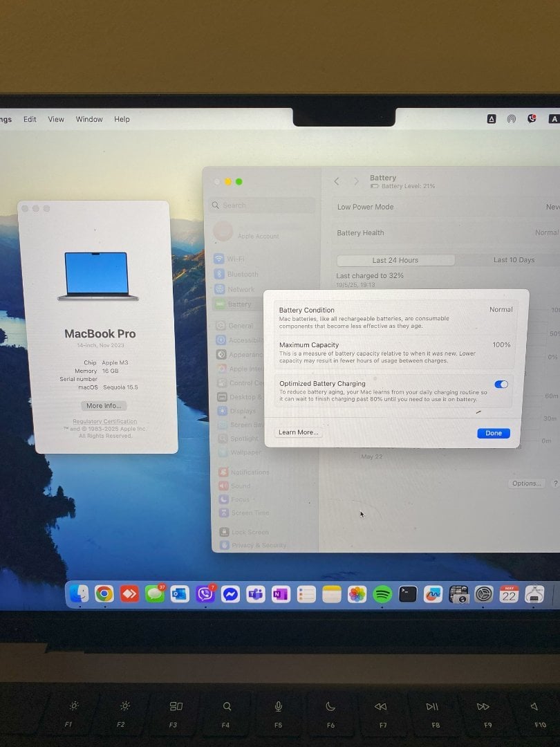The height and width of the screenshot is (747, 560).
Task: Click the Bluetooth icon in Settings sidebar
Action: click(x=219, y=274)
